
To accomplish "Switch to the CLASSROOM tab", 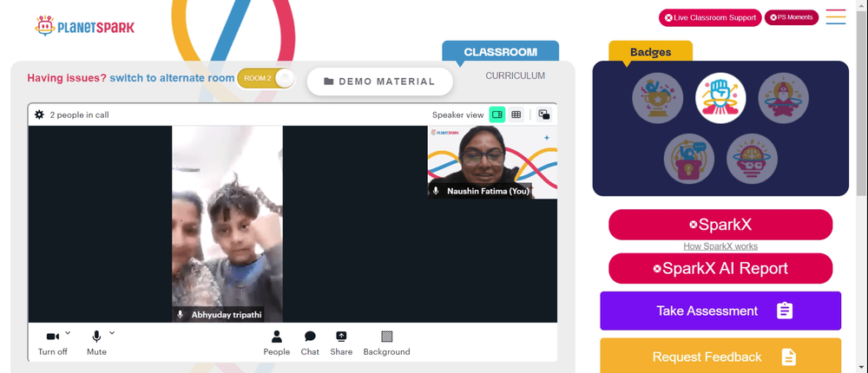I will pyautogui.click(x=501, y=52).
